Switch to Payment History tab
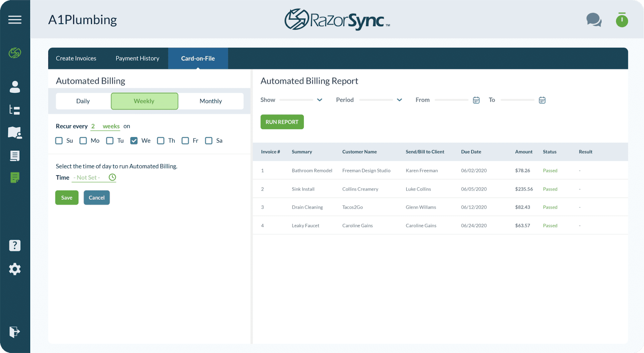This screenshot has width=644, height=353. [x=138, y=58]
